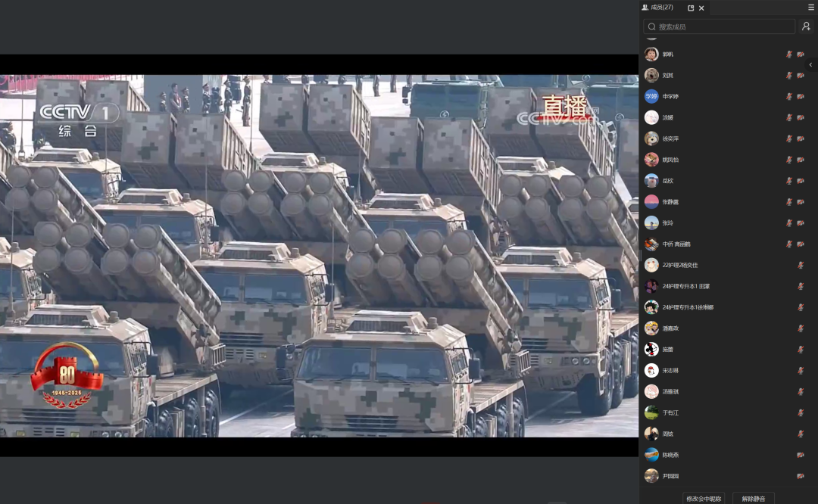
Task: Open the hamburger menu at top right
Action: point(811,7)
